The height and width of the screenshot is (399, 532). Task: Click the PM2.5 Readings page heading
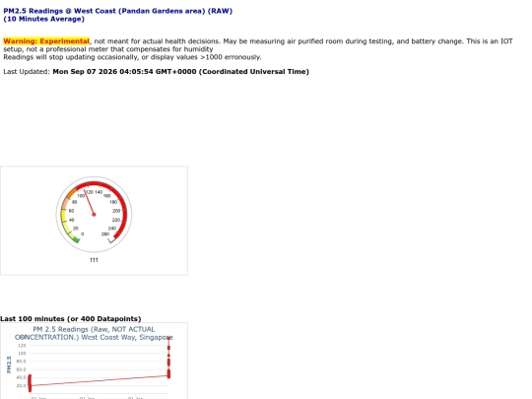(118, 11)
